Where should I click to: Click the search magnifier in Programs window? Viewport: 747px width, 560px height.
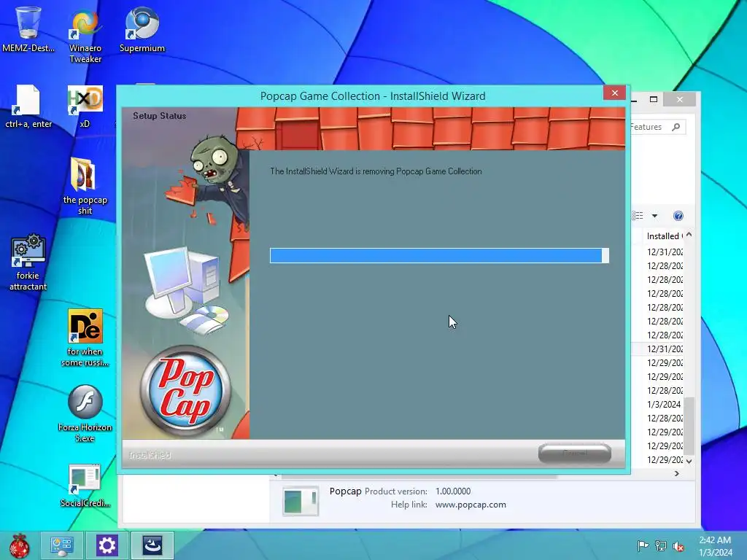676,127
